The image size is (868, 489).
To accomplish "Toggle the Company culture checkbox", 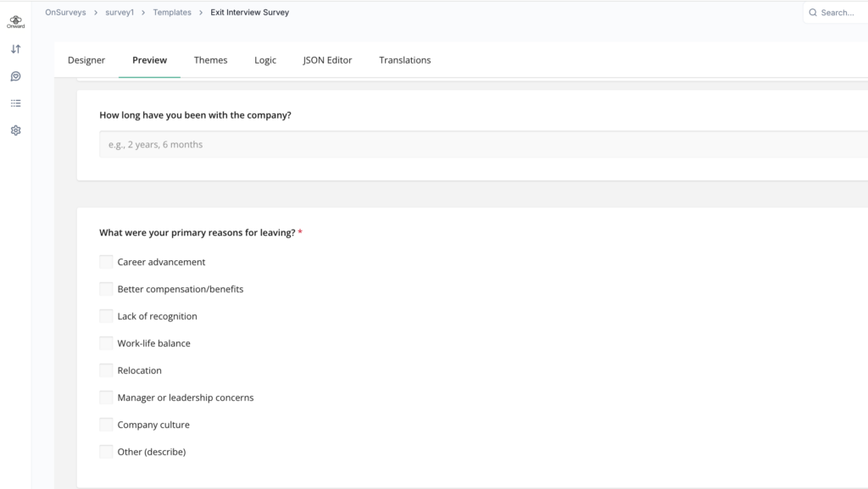I will [106, 425].
